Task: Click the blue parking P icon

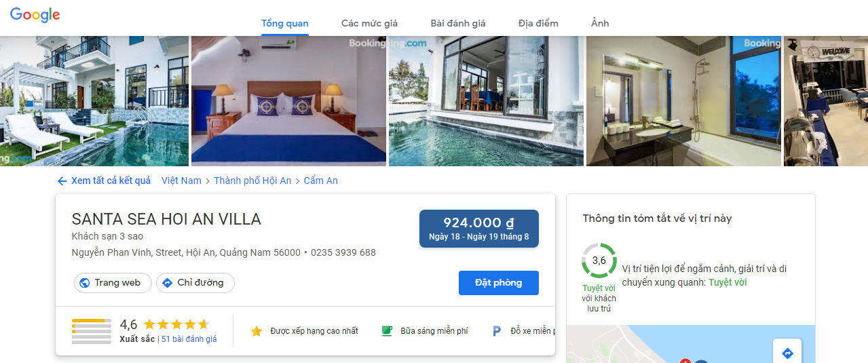Action: coord(497,331)
